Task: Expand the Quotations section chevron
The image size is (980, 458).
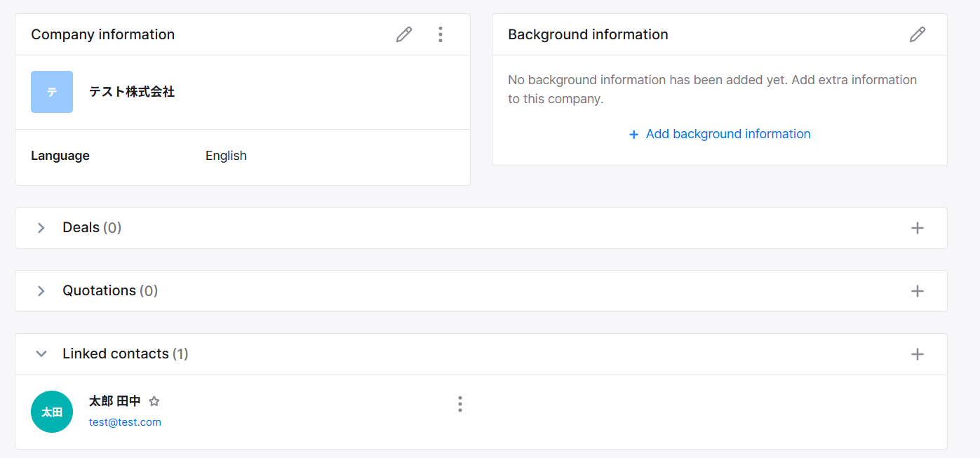Action: 41,291
